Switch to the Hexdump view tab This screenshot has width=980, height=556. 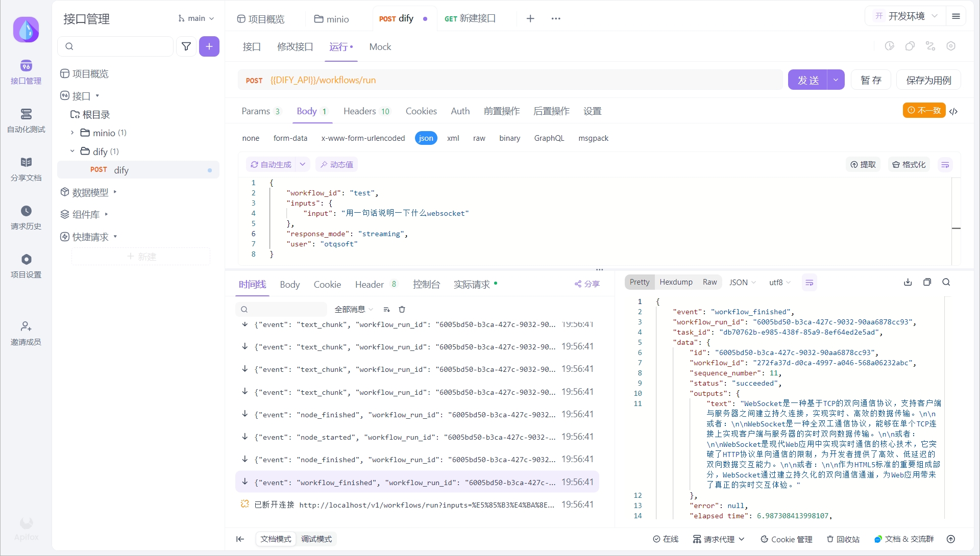[x=676, y=282]
